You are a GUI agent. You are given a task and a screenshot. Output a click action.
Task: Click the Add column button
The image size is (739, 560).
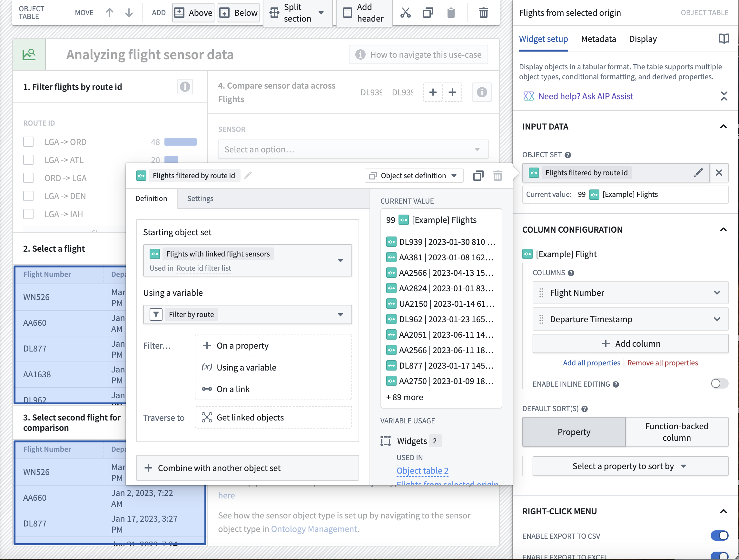(x=630, y=343)
